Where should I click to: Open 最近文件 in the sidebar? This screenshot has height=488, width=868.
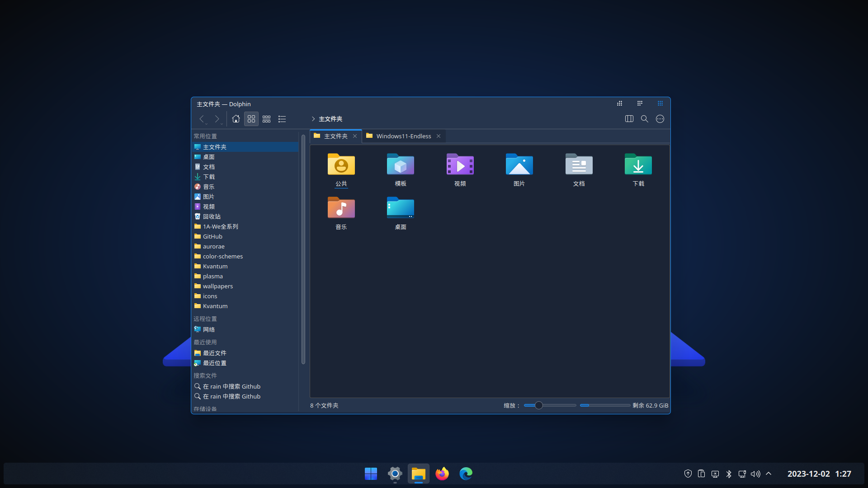point(245,353)
